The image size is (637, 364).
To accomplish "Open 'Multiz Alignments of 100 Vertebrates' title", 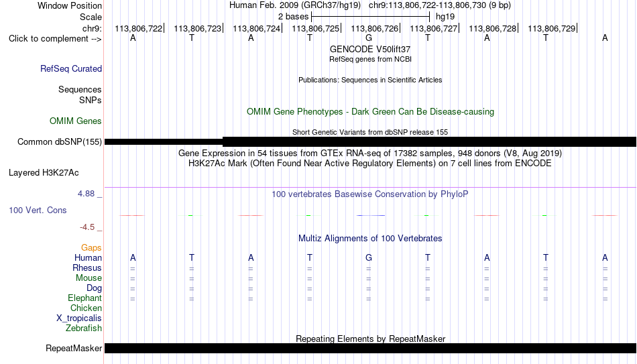I will (370, 239).
